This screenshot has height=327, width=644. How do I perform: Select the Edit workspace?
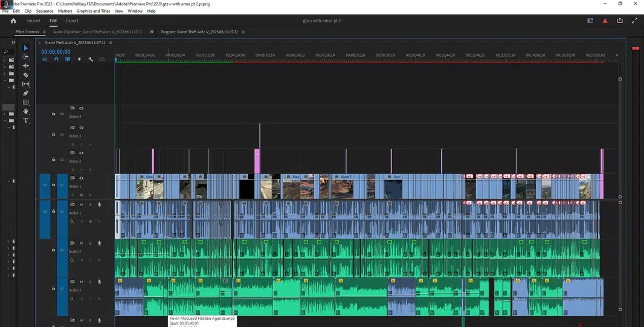click(53, 21)
